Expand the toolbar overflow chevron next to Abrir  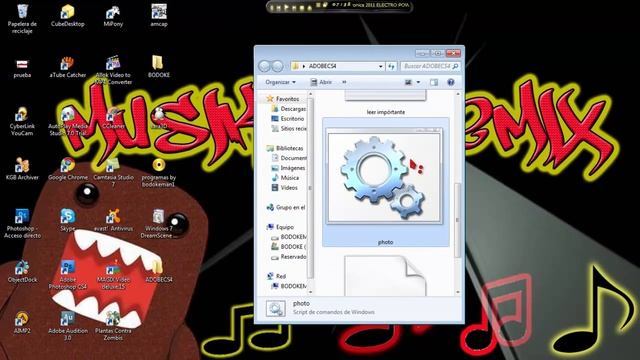pyautogui.click(x=344, y=82)
